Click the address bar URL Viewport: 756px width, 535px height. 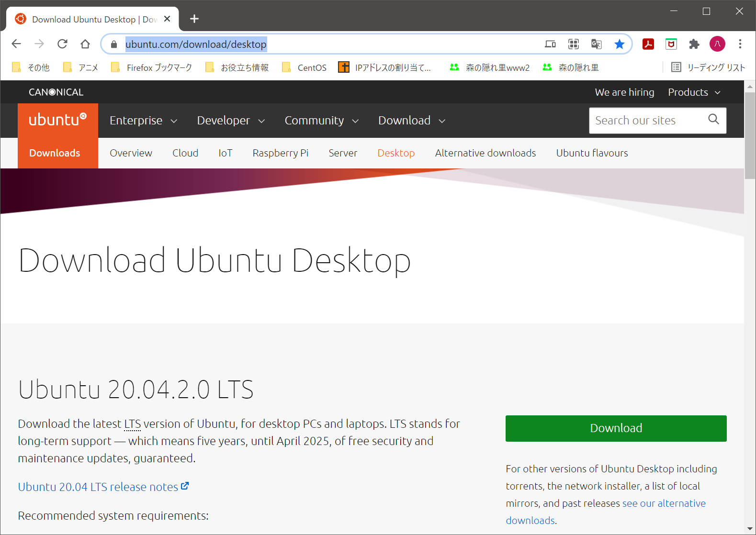196,45
